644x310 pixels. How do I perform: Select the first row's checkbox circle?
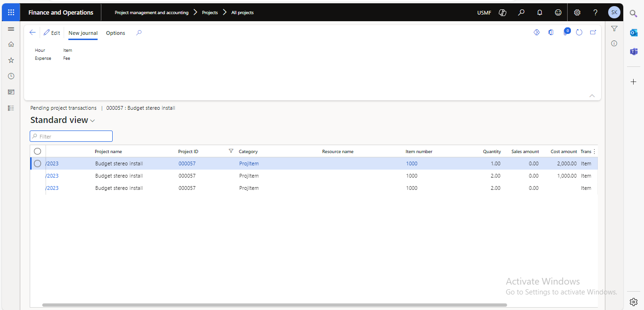tap(37, 163)
